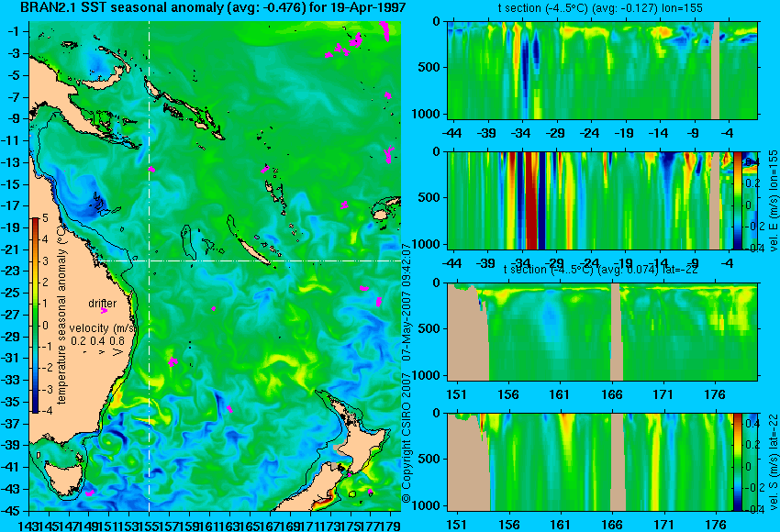
Task: Click '-34' under the top temperature section
Action: point(521,133)
